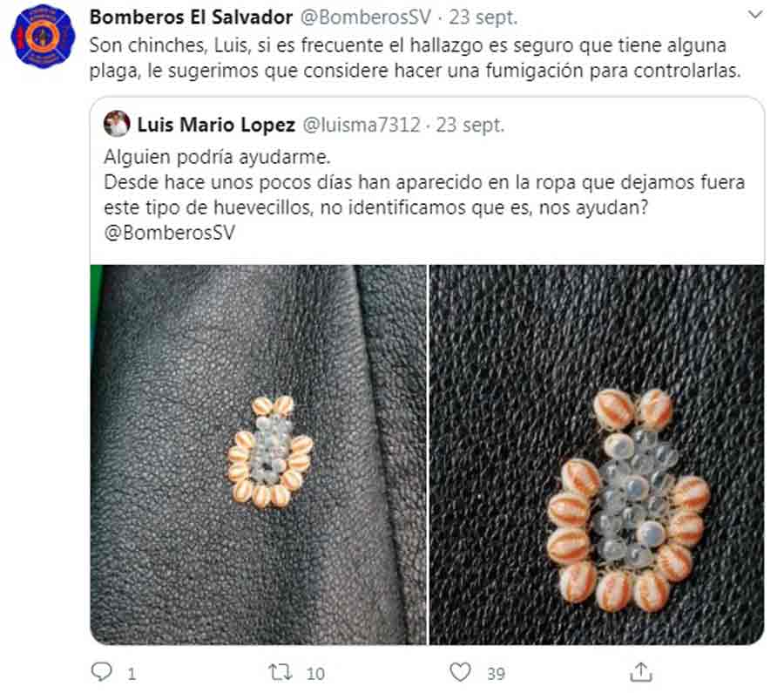Like the tweet with heart icon
Image resolution: width=784 pixels, height=693 pixels.
(x=460, y=671)
